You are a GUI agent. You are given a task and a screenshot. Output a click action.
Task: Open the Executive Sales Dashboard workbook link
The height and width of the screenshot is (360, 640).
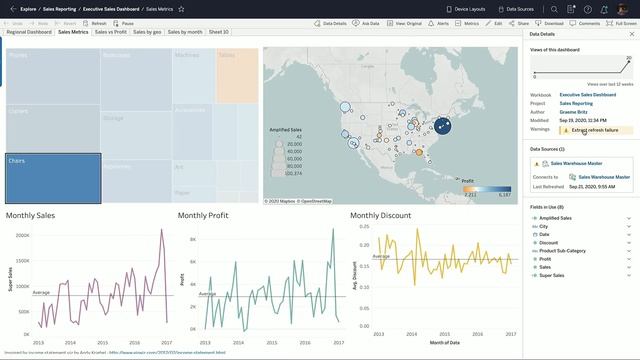(587, 95)
